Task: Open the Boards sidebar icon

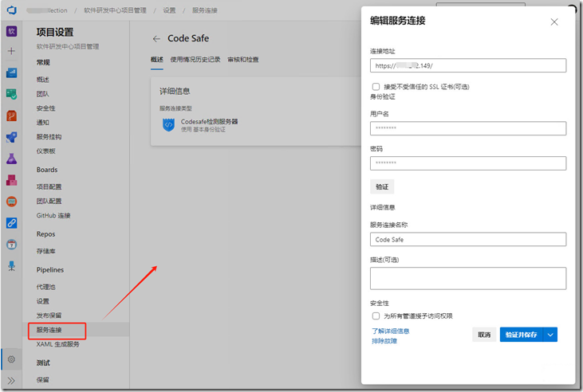Action: tap(11, 94)
